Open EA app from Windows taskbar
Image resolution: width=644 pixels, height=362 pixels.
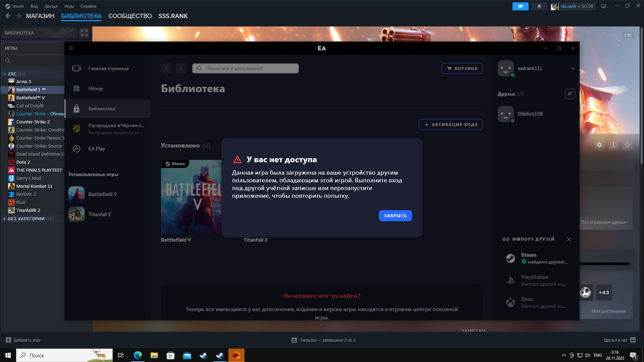pyautogui.click(x=236, y=355)
